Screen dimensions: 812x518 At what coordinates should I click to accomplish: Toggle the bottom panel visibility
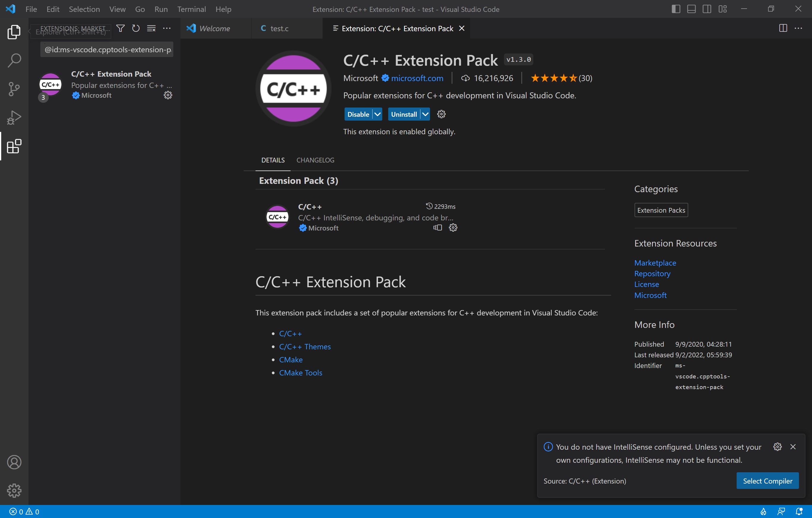coord(691,9)
